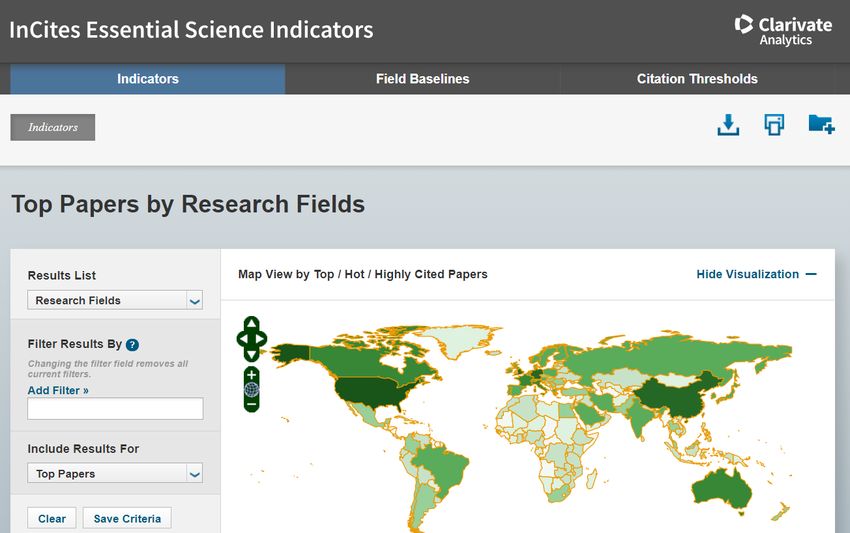The width and height of the screenshot is (850, 533).
Task: Select Canada on the map
Action: [x=363, y=362]
